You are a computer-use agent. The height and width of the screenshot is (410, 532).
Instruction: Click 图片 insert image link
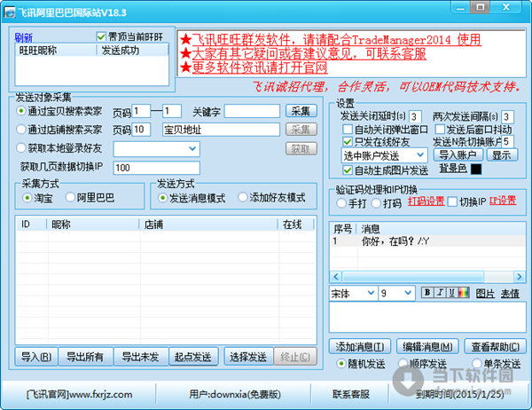pos(485,294)
